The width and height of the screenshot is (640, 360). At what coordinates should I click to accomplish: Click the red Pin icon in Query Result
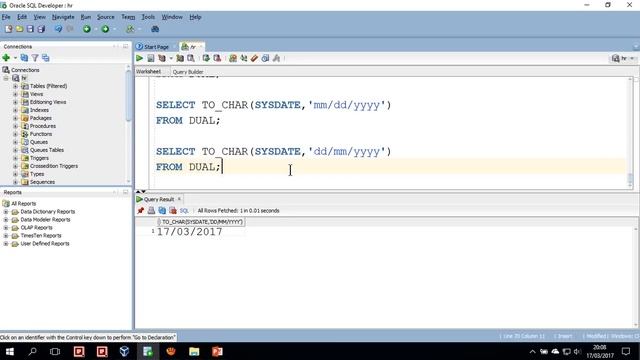(141, 211)
